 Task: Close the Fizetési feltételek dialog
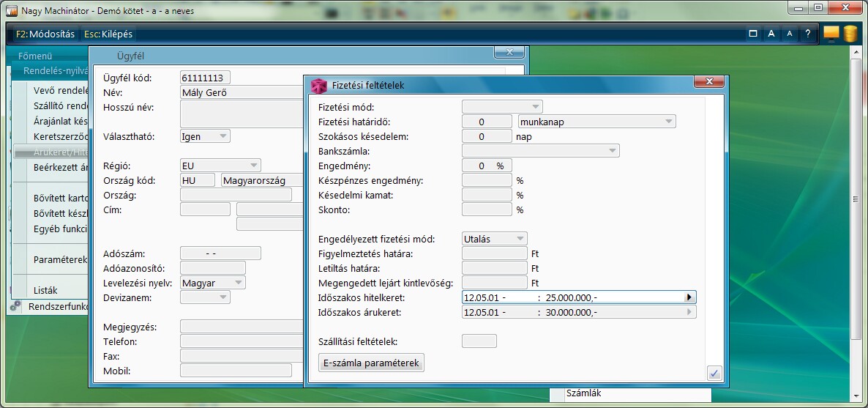pyautogui.click(x=709, y=81)
